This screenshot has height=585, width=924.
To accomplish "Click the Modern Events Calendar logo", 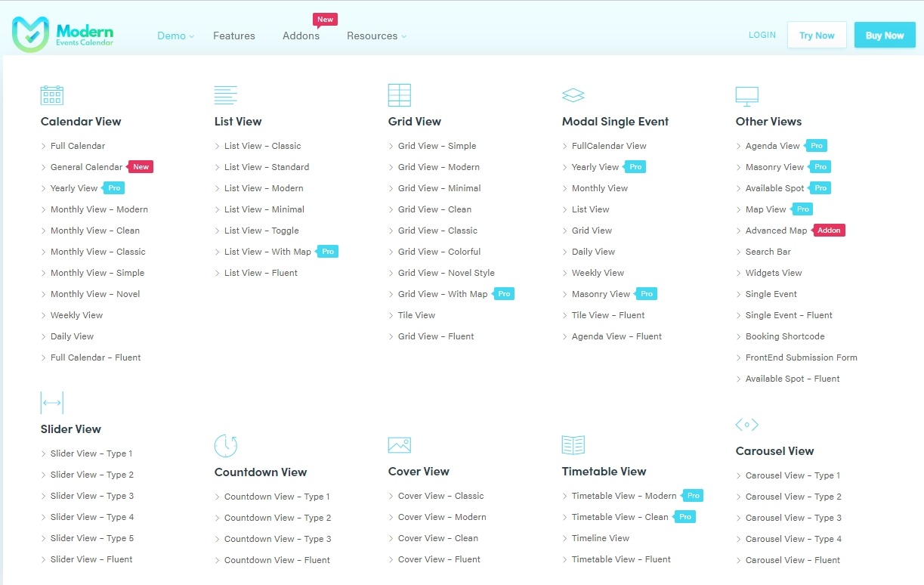I will (63, 35).
